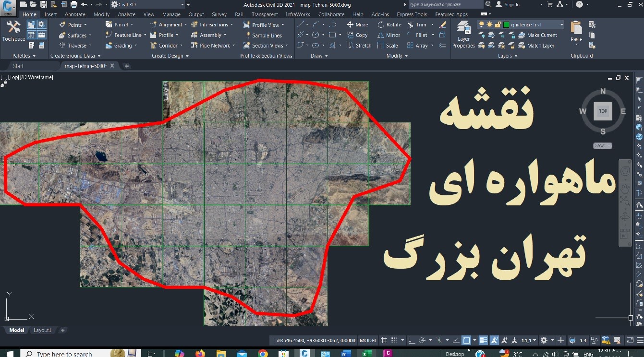
Task: Toggle grid display in status bar
Action: coord(384,340)
